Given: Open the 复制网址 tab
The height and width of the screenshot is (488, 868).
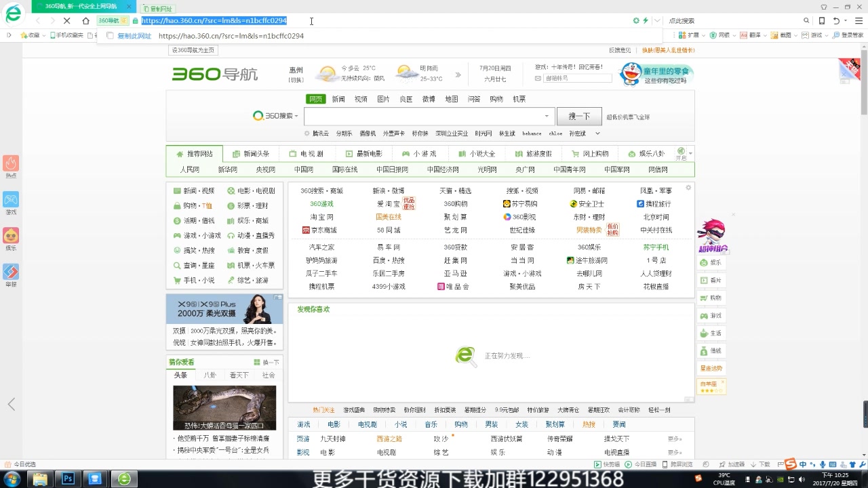Looking at the screenshot, I should point(157,9).
